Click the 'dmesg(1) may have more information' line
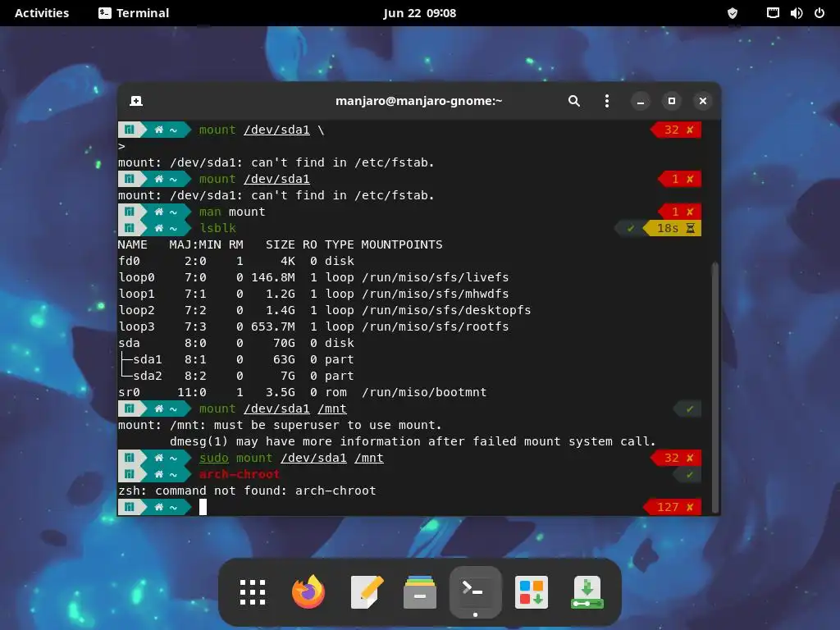The image size is (840, 630). tap(413, 441)
